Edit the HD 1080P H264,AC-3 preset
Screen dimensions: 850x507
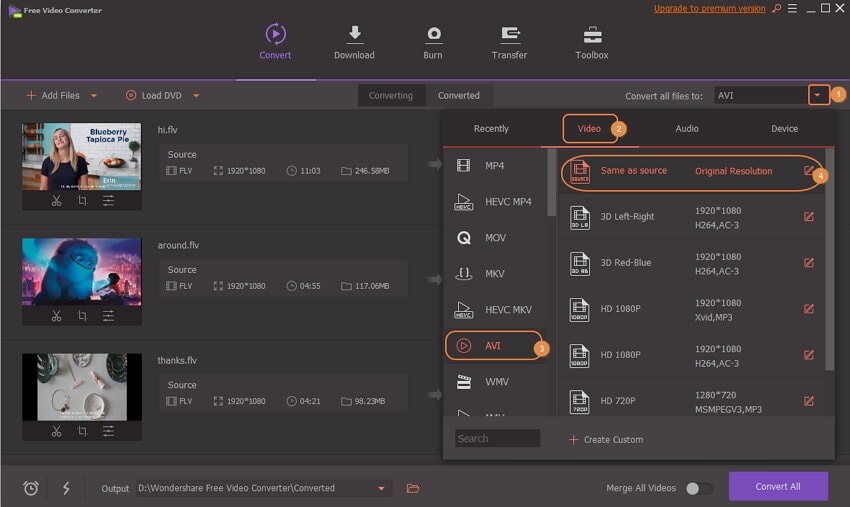[x=809, y=355]
